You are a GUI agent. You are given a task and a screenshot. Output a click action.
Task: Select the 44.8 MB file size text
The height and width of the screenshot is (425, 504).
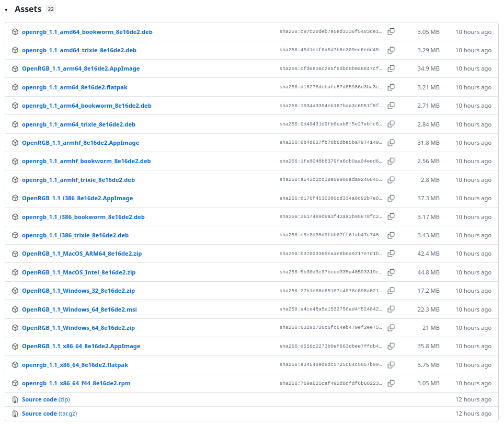(x=429, y=272)
